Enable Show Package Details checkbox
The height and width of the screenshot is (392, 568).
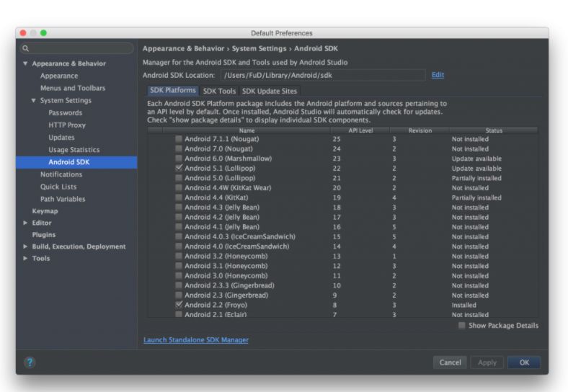point(461,326)
